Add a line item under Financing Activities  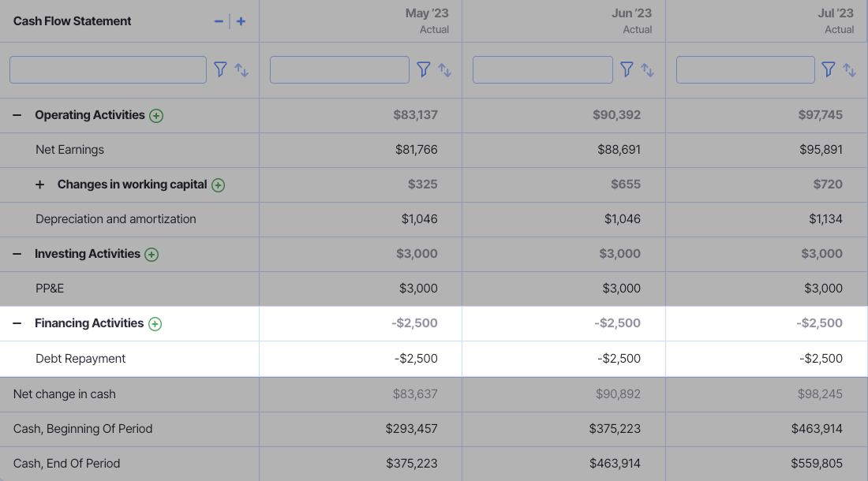[155, 323]
